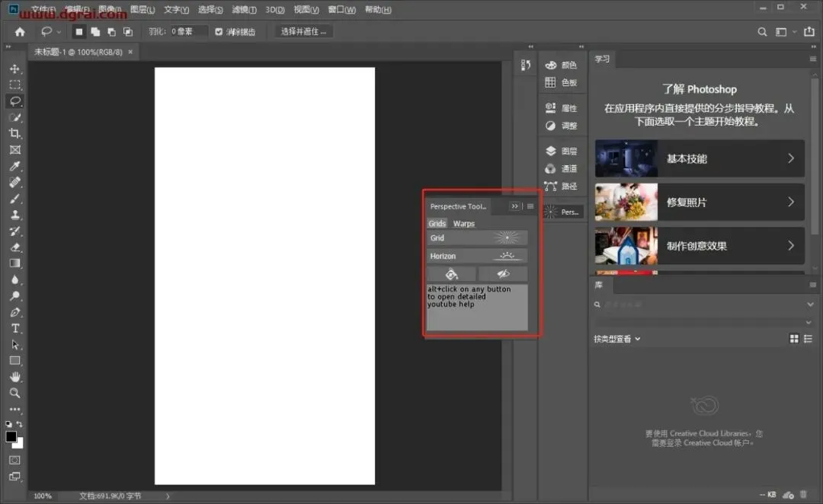Select the Quick Selection tool
Viewport: 823px width, 504px height.
point(14,117)
